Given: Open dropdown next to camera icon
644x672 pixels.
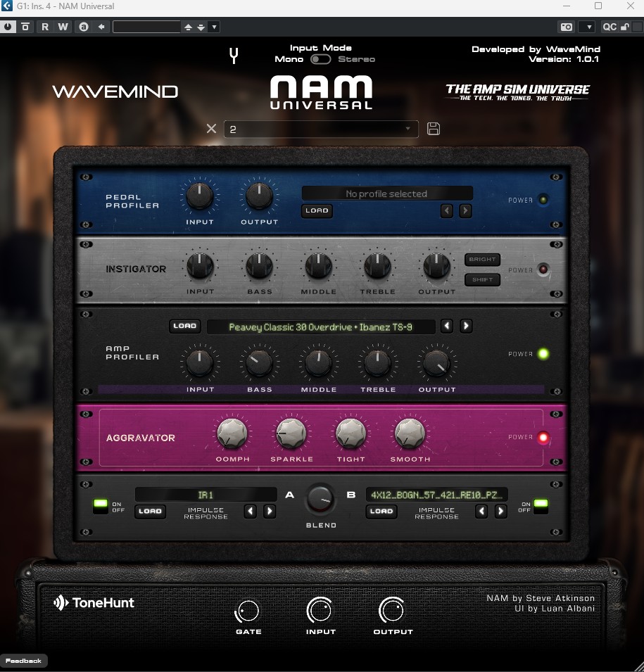Looking at the screenshot, I should tap(588, 27).
